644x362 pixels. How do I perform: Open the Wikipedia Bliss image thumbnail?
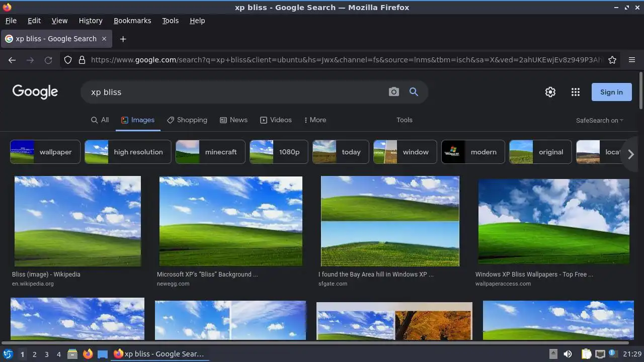(x=77, y=221)
